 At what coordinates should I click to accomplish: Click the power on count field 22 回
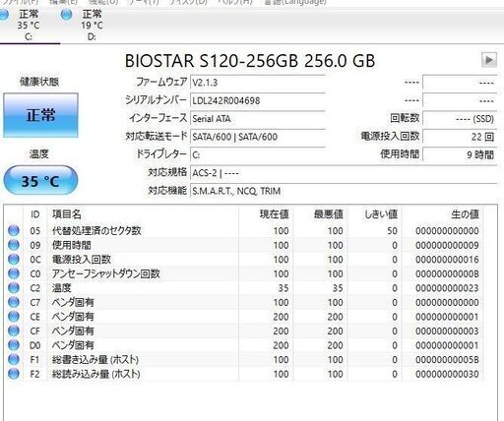coord(460,137)
